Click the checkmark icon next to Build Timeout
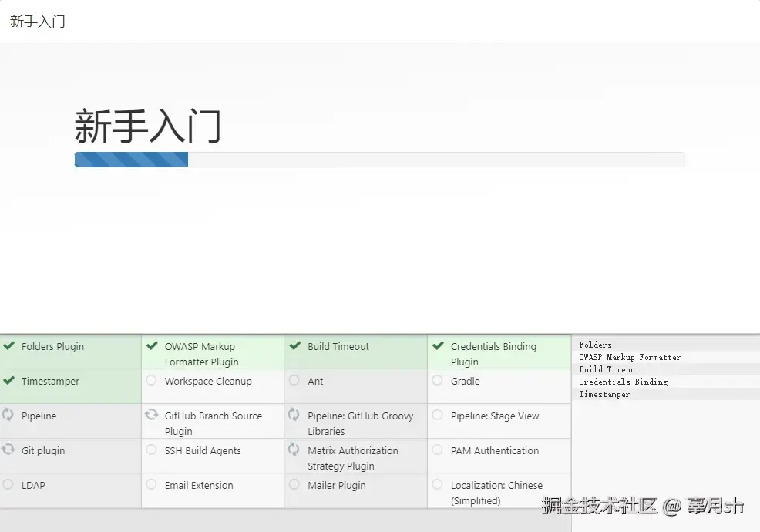Image resolution: width=760 pixels, height=532 pixels. point(294,346)
